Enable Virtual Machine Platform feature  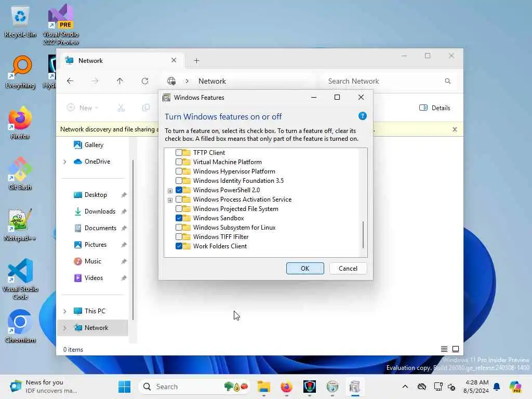(179, 162)
